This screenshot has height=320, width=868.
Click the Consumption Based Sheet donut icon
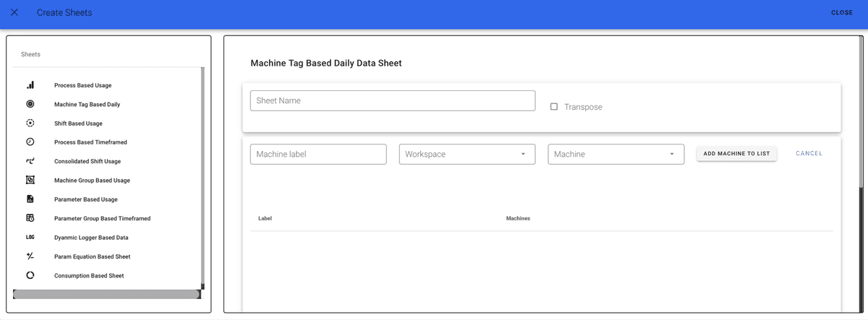click(30, 275)
